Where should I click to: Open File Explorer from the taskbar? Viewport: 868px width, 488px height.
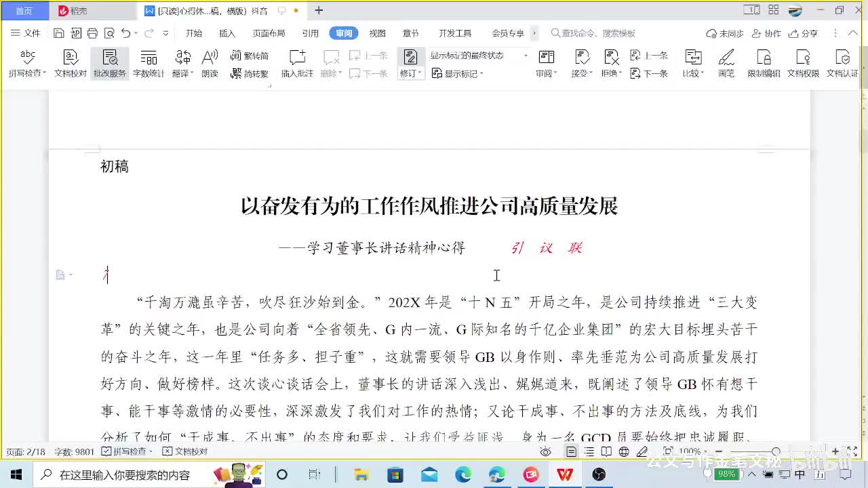361,474
